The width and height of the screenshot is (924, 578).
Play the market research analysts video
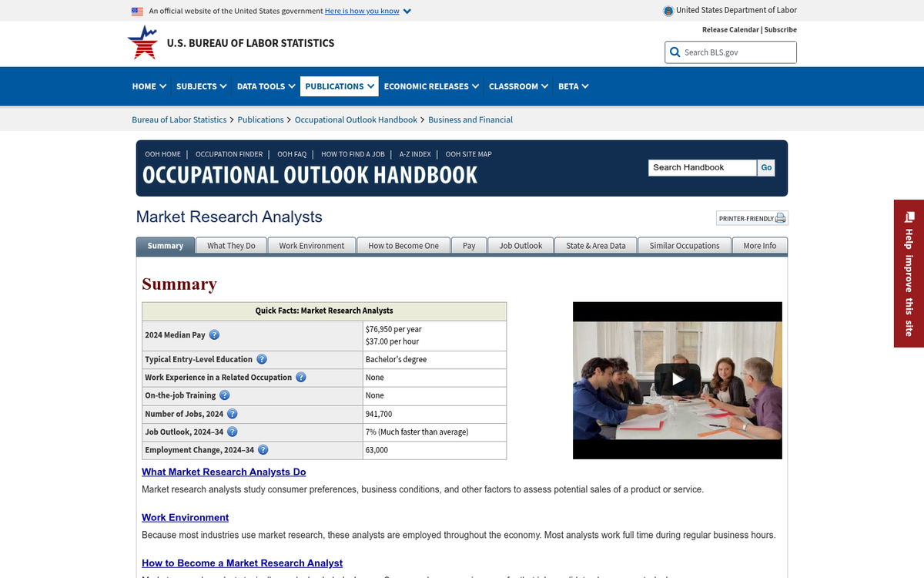click(677, 379)
